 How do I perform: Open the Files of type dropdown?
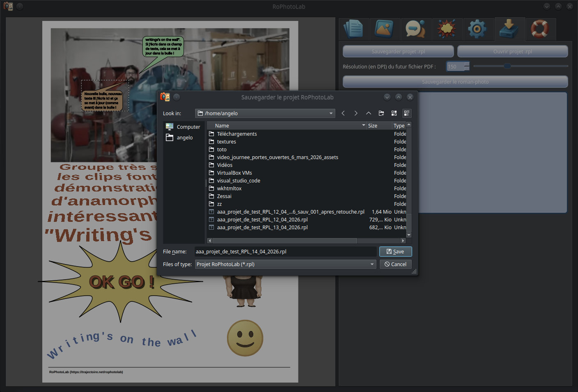pos(372,264)
